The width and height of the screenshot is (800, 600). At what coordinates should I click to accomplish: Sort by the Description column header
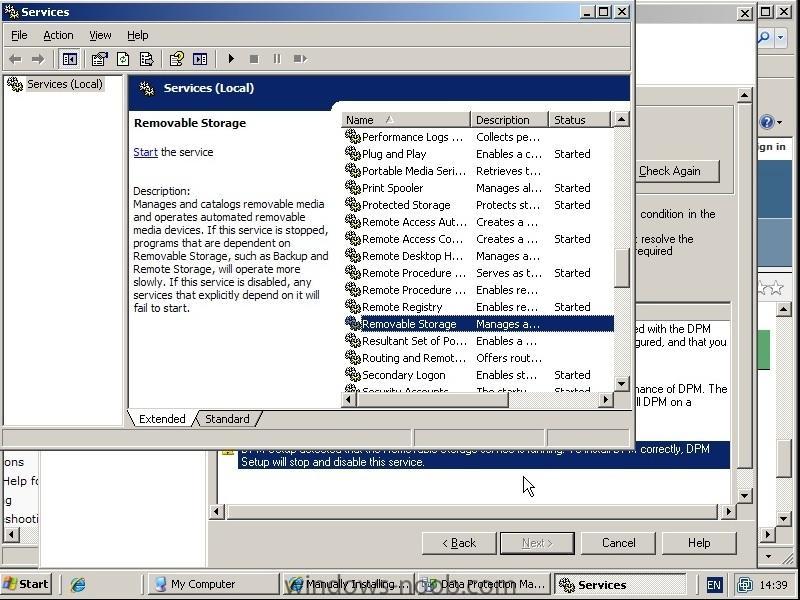point(509,120)
